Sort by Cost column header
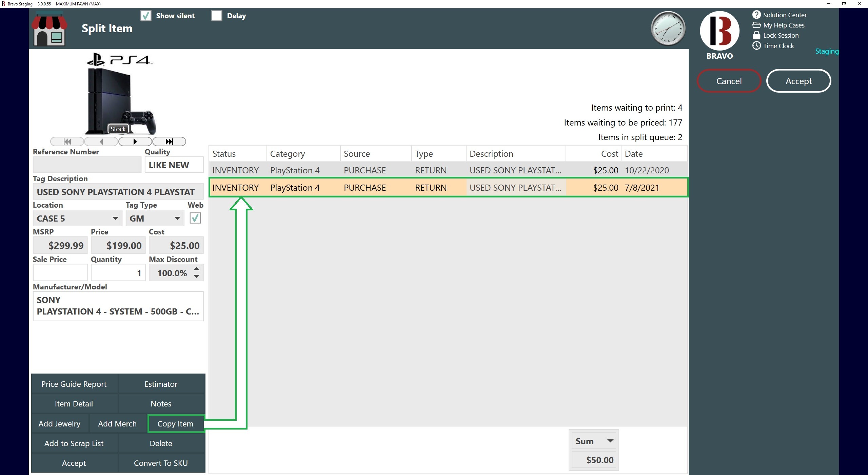This screenshot has height=475, width=868. [593, 154]
